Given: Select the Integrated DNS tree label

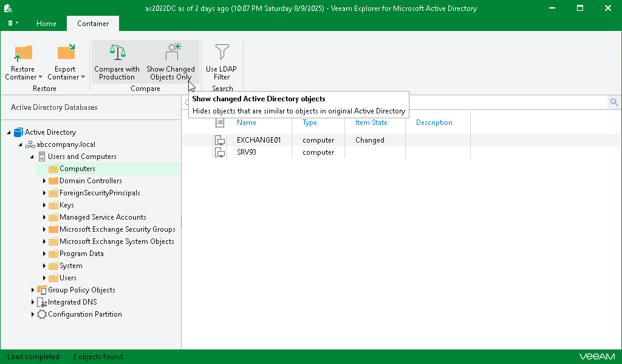Looking at the screenshot, I should pos(72,302).
